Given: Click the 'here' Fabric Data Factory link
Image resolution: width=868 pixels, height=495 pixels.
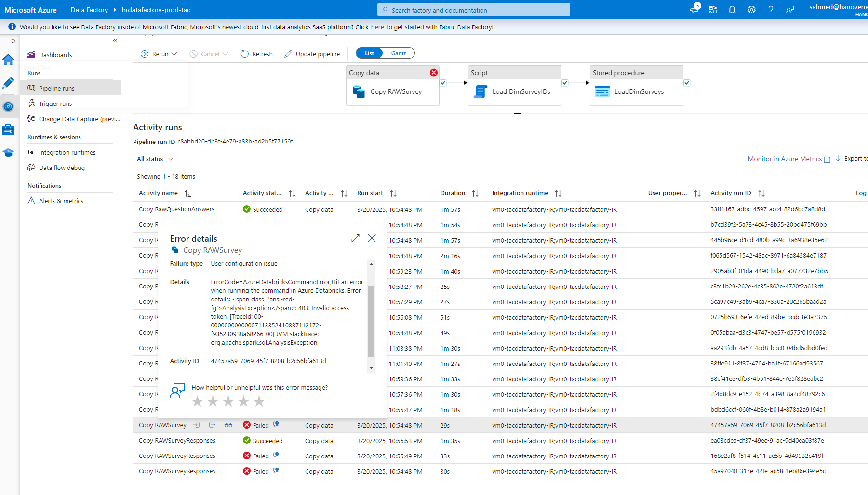Looking at the screenshot, I should coord(377,27).
